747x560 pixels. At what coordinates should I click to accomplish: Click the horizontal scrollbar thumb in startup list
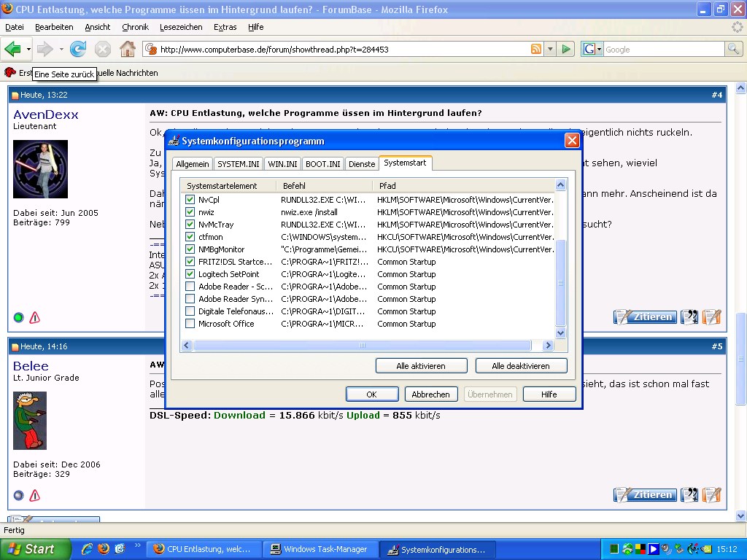pyautogui.click(x=363, y=345)
